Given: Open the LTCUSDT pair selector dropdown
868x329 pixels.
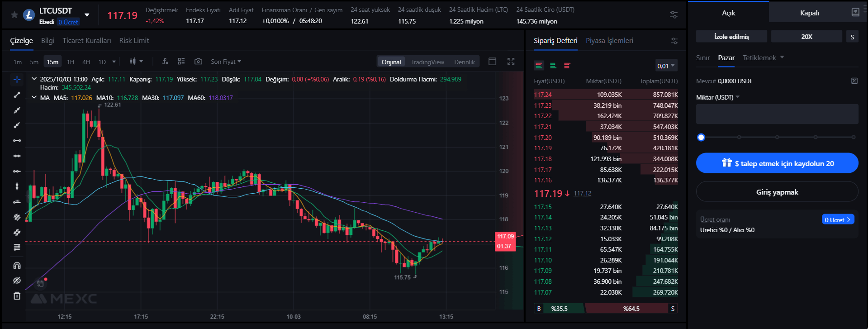Looking at the screenshot, I should [87, 15].
